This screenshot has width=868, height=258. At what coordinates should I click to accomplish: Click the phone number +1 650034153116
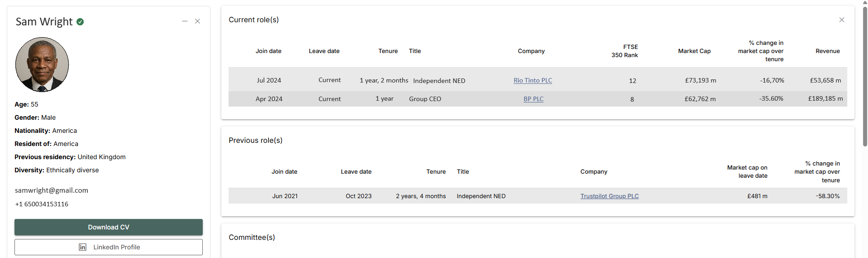tap(42, 204)
